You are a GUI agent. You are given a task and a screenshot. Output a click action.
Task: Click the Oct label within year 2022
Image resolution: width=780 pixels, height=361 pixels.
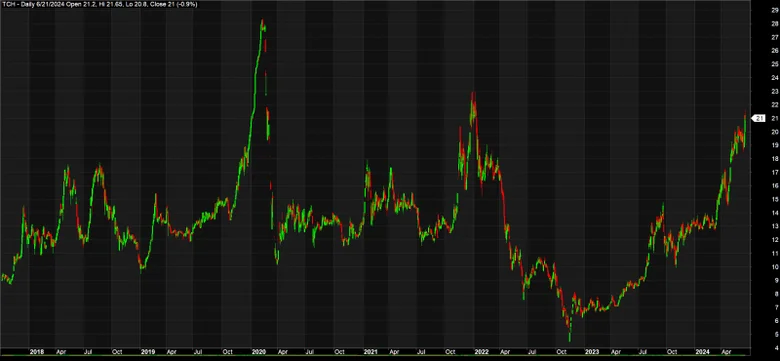[561, 352]
